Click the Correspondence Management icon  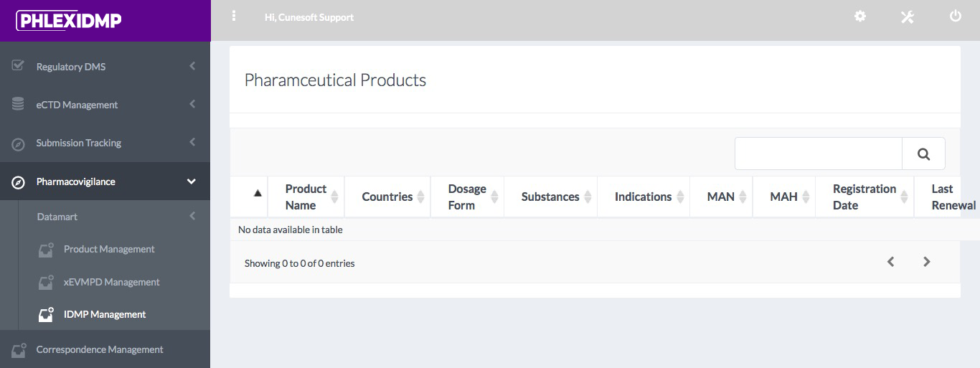[x=19, y=350]
